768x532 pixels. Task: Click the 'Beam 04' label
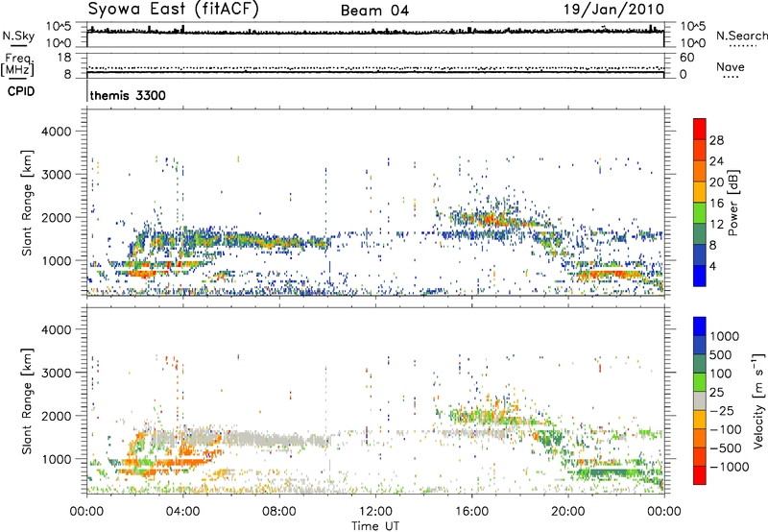pyautogui.click(x=374, y=11)
